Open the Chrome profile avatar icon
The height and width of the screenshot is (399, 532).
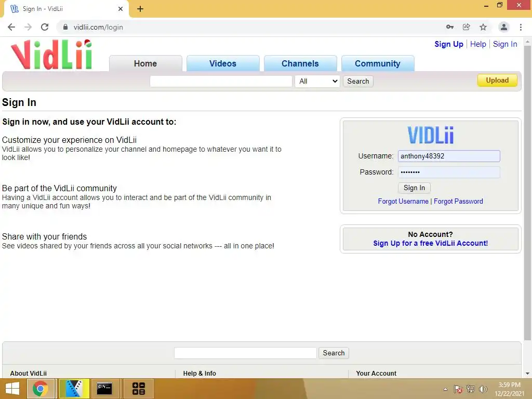click(x=504, y=27)
